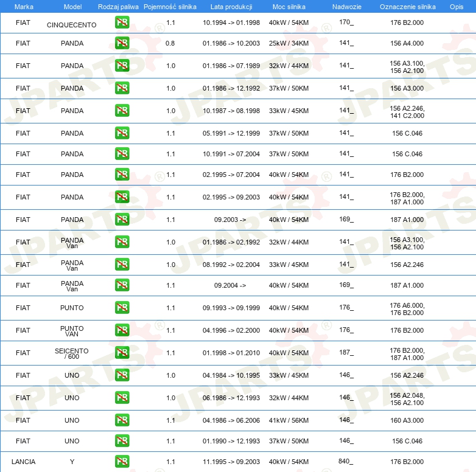Click the Moc silnika column header
Image resolution: width=476 pixels, height=472 pixels.
(289, 7)
